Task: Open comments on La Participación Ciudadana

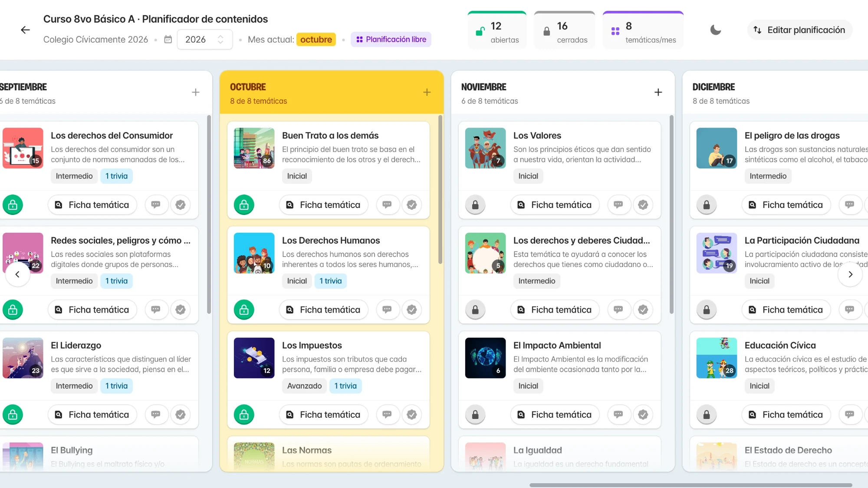Action: (x=850, y=310)
